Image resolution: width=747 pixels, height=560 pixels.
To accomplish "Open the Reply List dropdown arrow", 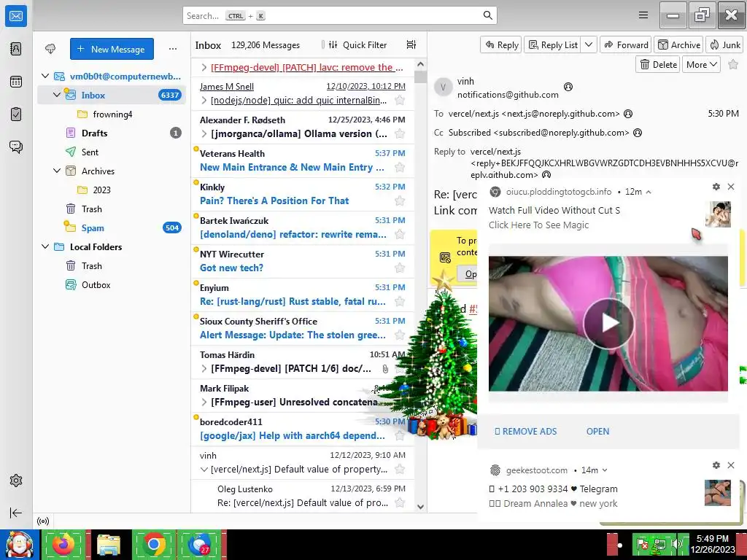I will click(589, 44).
